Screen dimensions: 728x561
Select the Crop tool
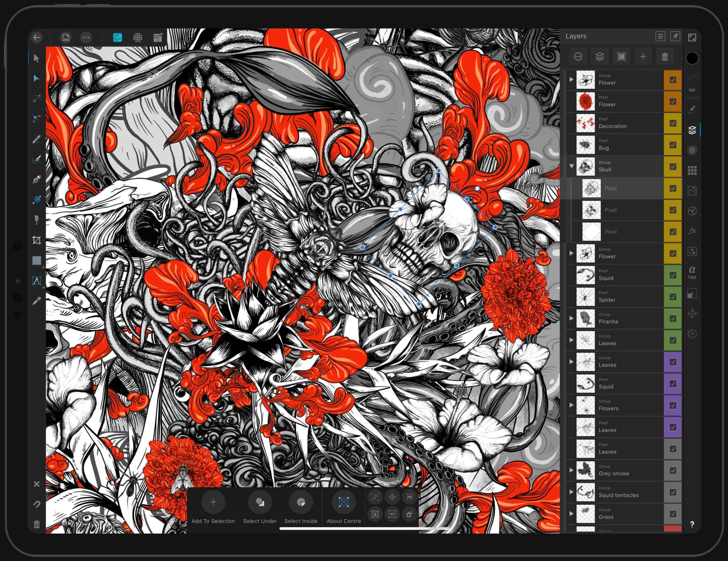pyautogui.click(x=37, y=240)
